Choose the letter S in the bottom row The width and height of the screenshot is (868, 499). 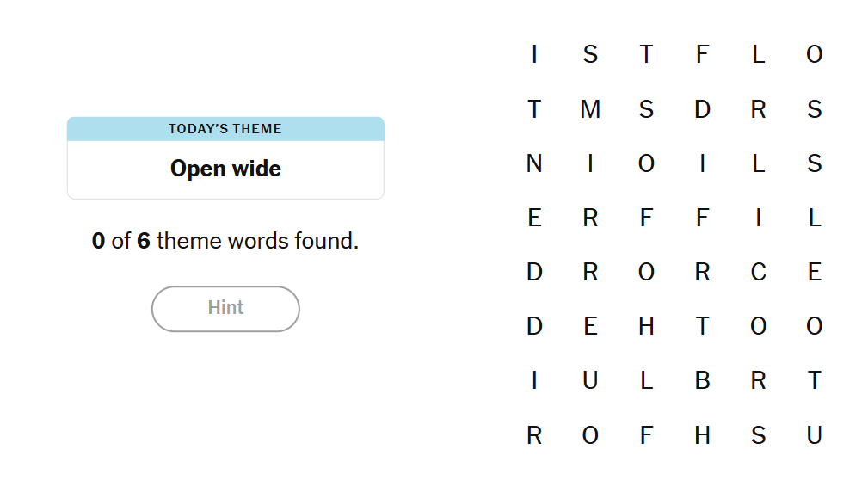[x=758, y=435]
